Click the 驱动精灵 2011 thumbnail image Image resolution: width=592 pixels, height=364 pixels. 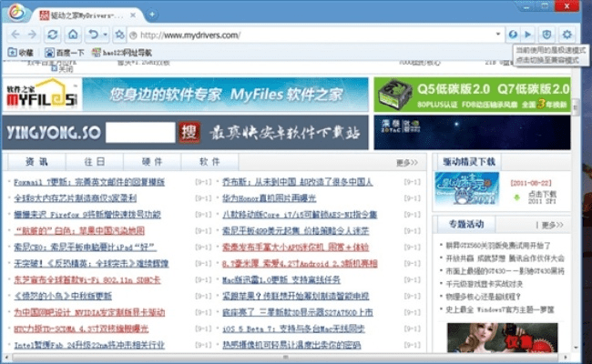467,188
